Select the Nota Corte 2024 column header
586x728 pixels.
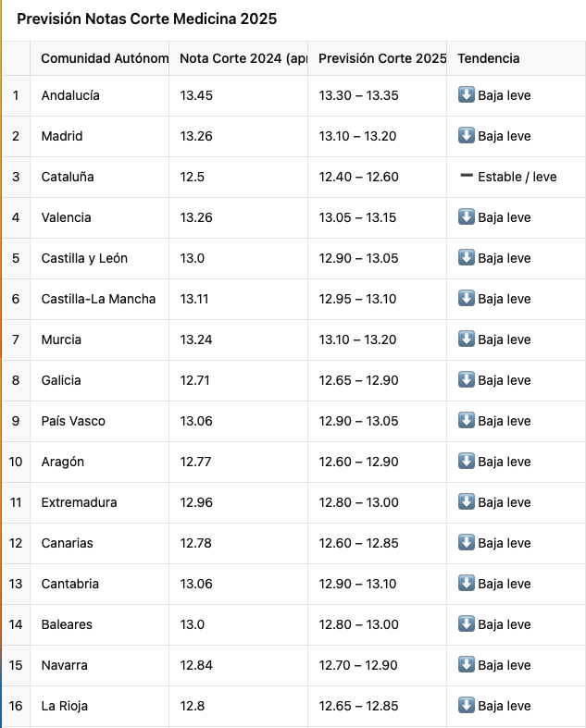click(239, 58)
